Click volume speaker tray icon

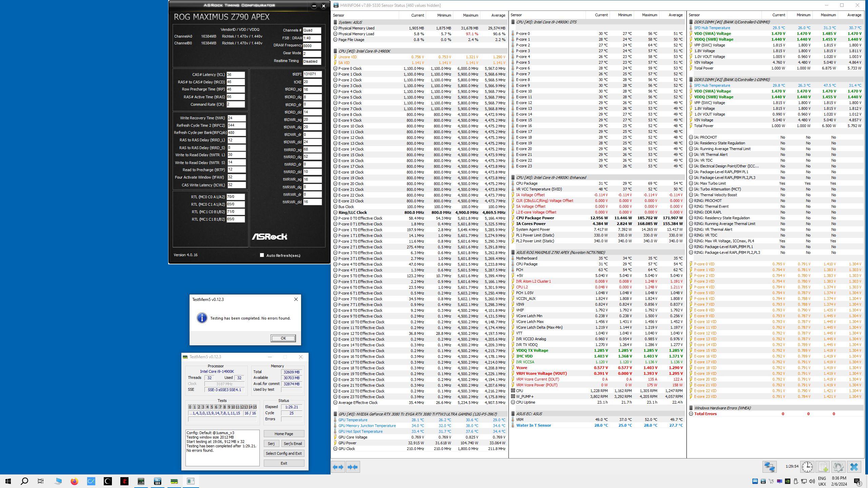[x=812, y=481]
